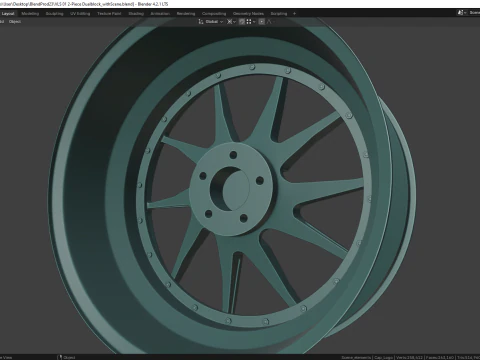Click the scene browse icon in top bar
The width and height of the screenshot is (480, 360).
(462, 13)
